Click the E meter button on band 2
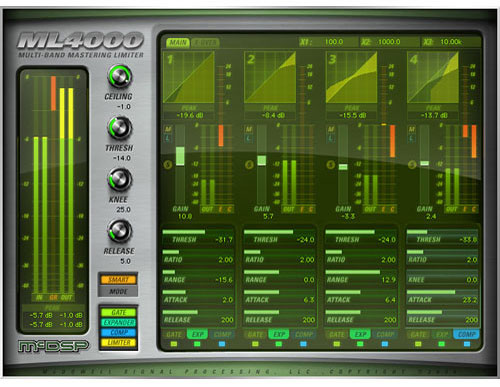 302,209
